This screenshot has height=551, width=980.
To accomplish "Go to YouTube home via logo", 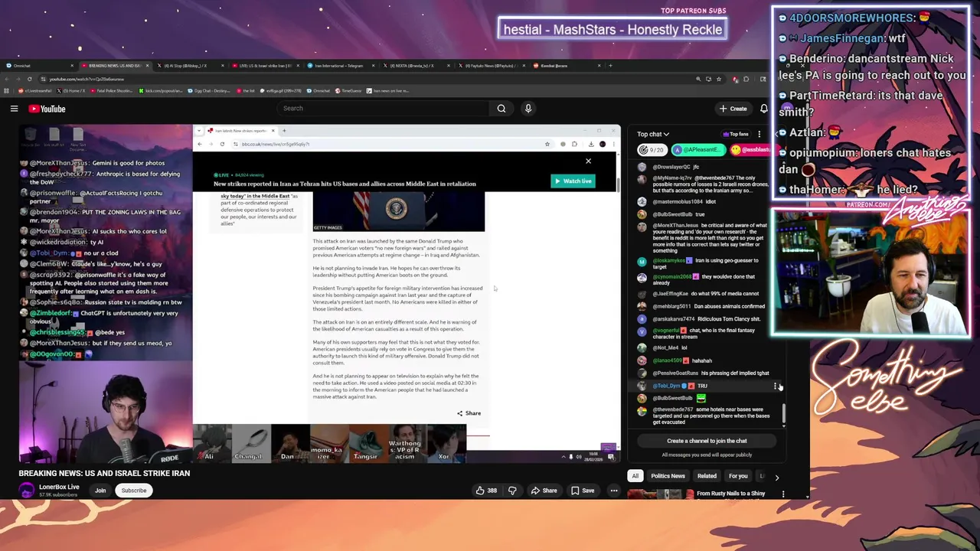I will [x=47, y=109].
